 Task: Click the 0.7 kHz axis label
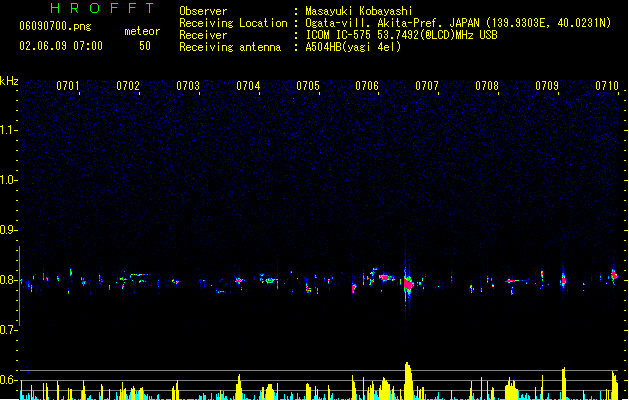pyautogui.click(x=7, y=330)
